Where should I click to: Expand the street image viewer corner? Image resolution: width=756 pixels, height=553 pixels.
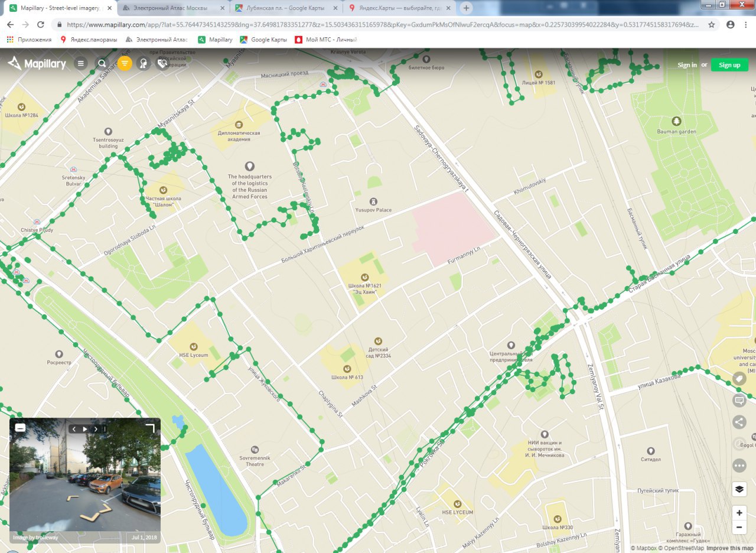point(150,428)
